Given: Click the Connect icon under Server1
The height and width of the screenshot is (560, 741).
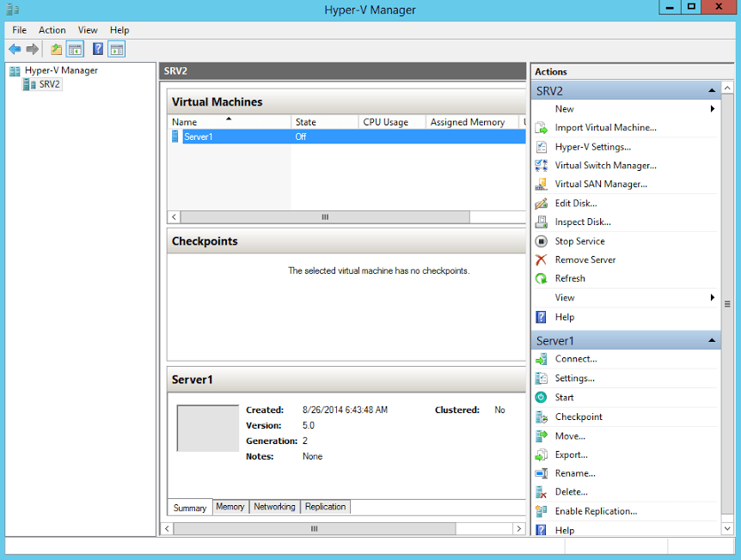Looking at the screenshot, I should (541, 359).
